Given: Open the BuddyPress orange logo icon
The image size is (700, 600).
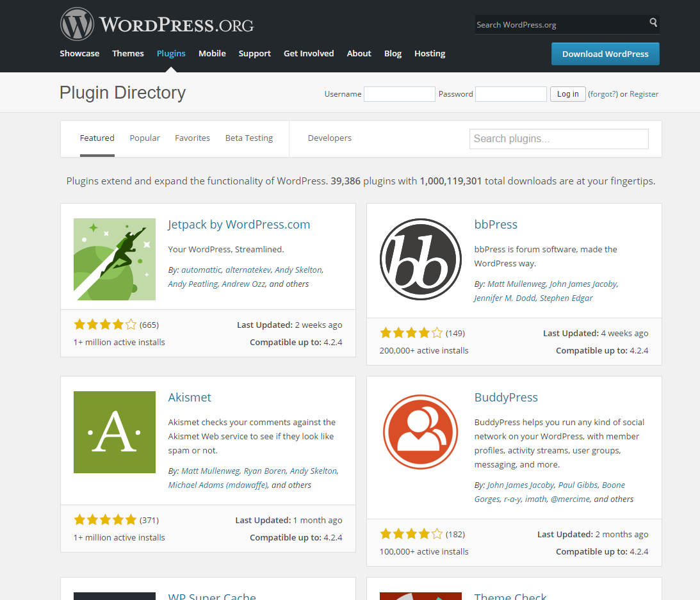Looking at the screenshot, I should pos(421,432).
